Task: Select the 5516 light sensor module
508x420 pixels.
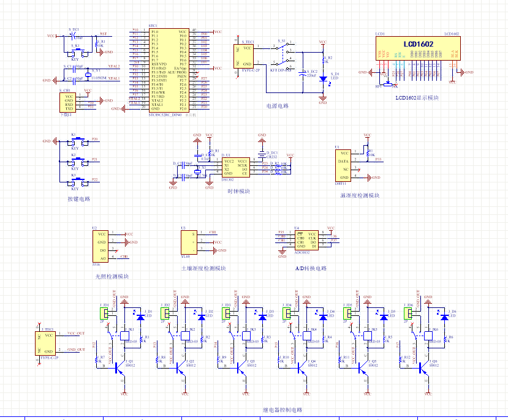Action: [102, 246]
